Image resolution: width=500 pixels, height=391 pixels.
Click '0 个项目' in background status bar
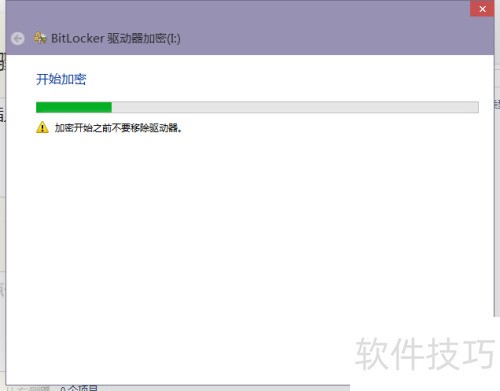click(x=79, y=388)
